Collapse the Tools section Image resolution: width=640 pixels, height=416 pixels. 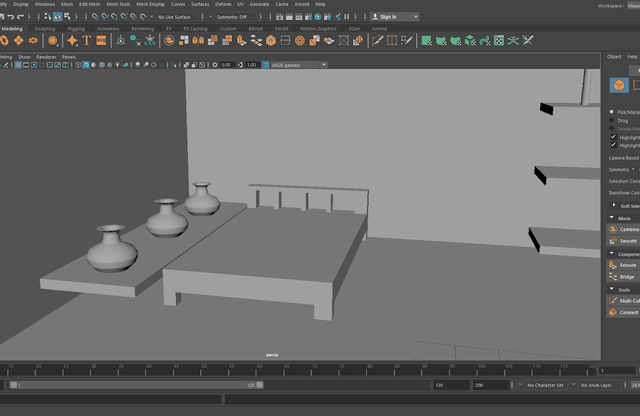[611, 289]
